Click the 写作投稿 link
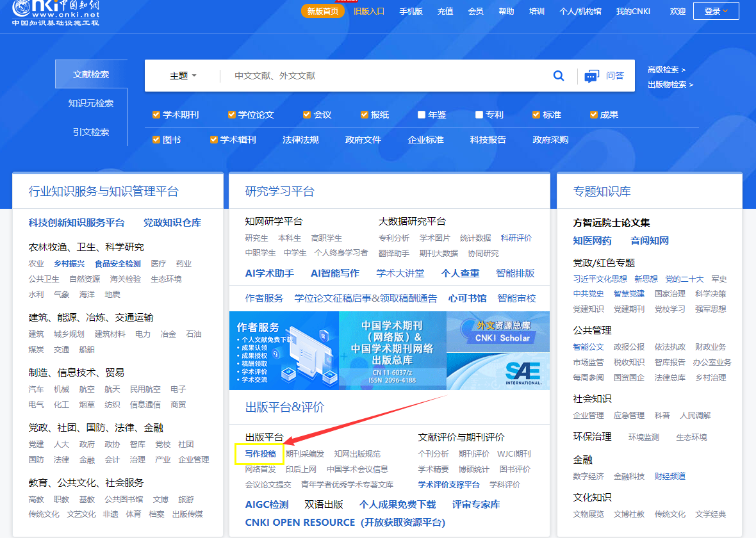This screenshot has width=756, height=538. 260,453
